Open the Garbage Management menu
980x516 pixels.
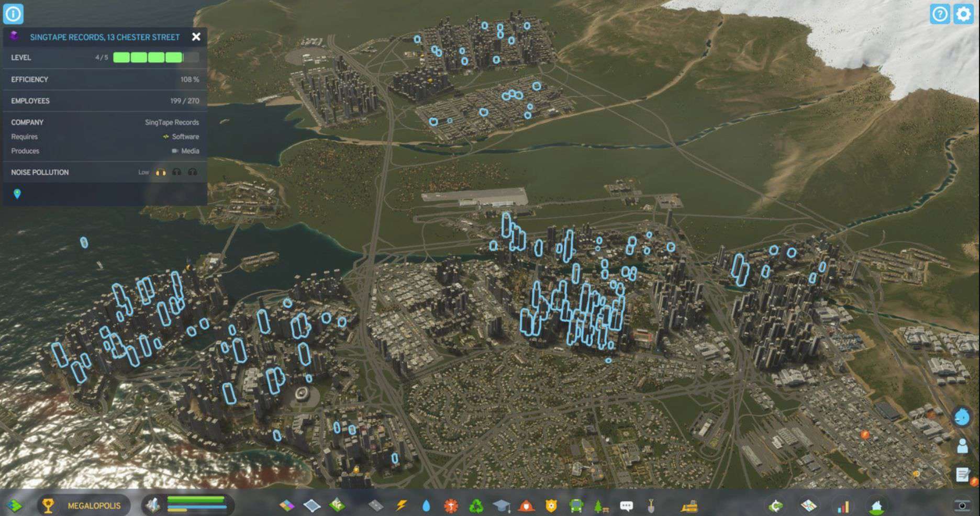(476, 506)
